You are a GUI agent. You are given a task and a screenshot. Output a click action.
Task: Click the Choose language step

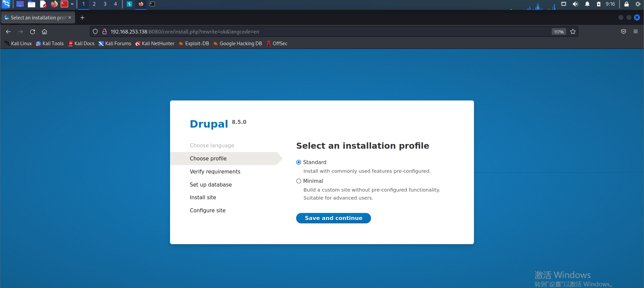pos(212,145)
